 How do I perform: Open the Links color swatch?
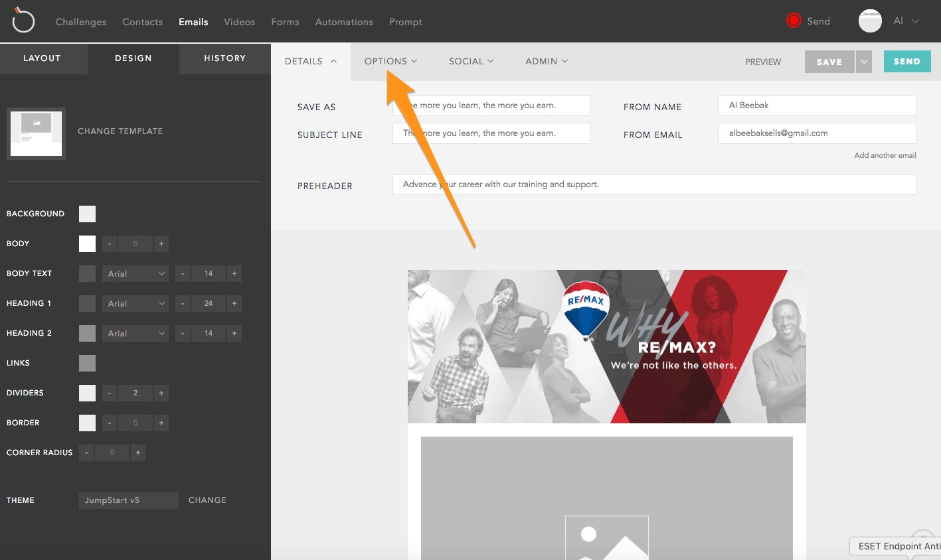pos(87,363)
